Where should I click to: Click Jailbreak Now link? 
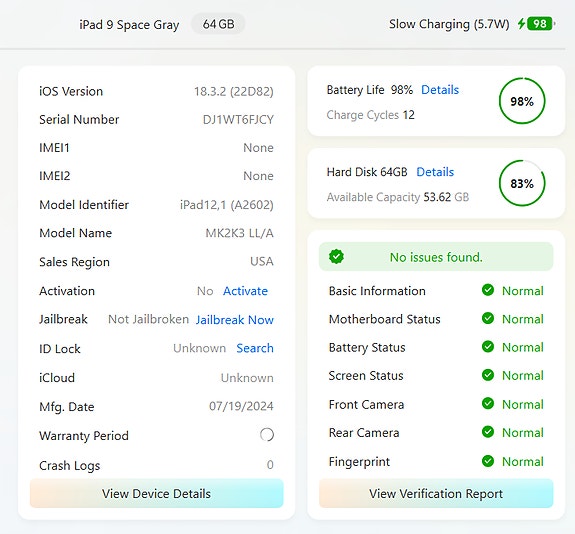tap(235, 320)
